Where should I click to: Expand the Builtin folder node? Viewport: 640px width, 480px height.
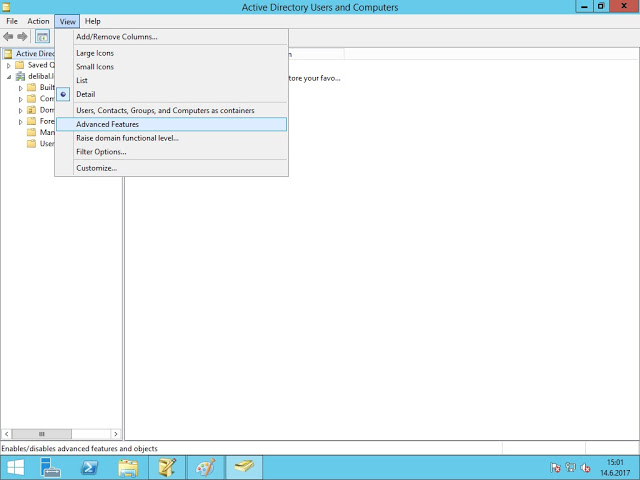[21, 88]
